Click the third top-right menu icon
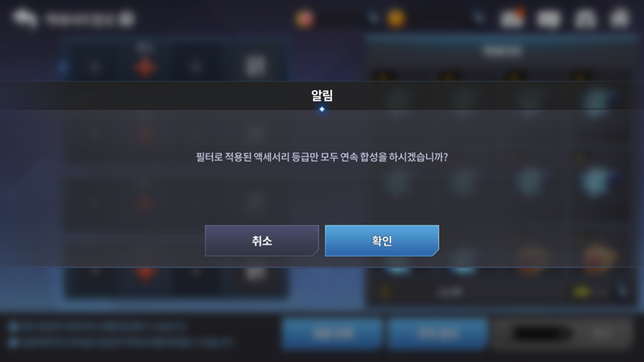Image resolution: width=644 pixels, height=362 pixels. coord(585,19)
